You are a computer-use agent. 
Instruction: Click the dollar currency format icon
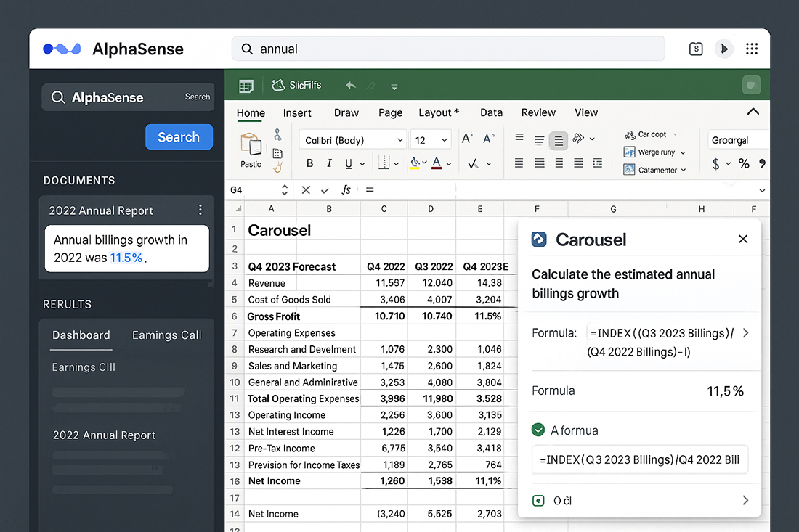716,164
